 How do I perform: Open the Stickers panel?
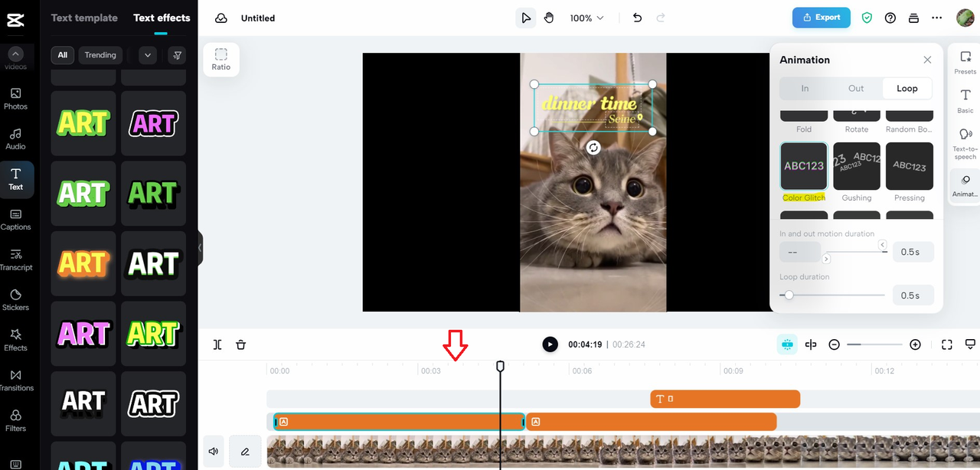(15, 302)
